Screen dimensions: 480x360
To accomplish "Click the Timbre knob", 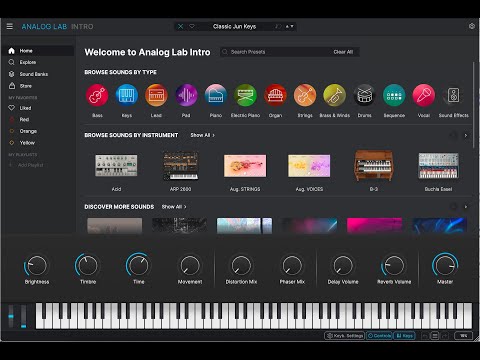I will (x=88, y=266).
